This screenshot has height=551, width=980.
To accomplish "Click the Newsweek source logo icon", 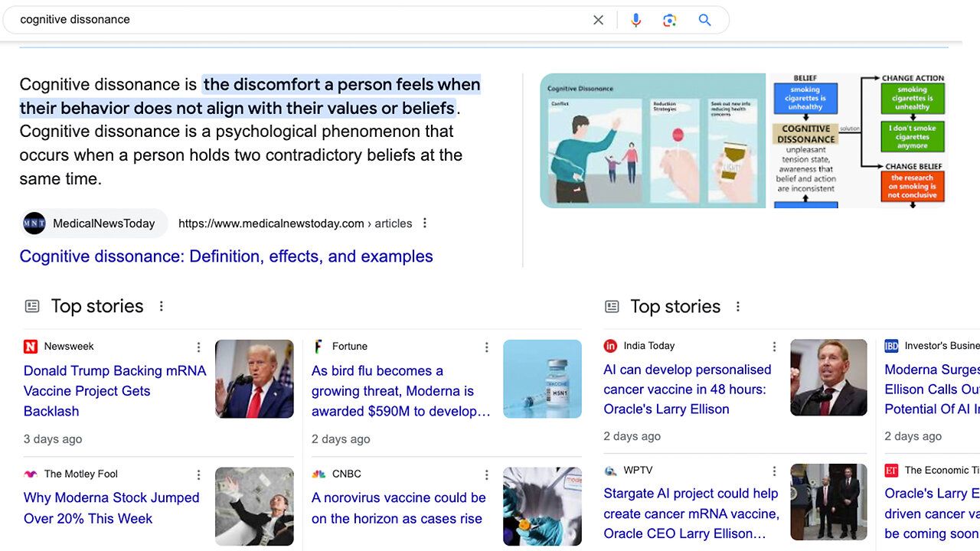I will pyautogui.click(x=31, y=347).
